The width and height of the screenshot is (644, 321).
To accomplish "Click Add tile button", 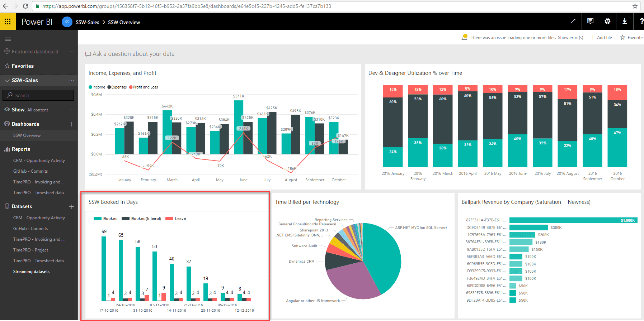I will click(601, 38).
